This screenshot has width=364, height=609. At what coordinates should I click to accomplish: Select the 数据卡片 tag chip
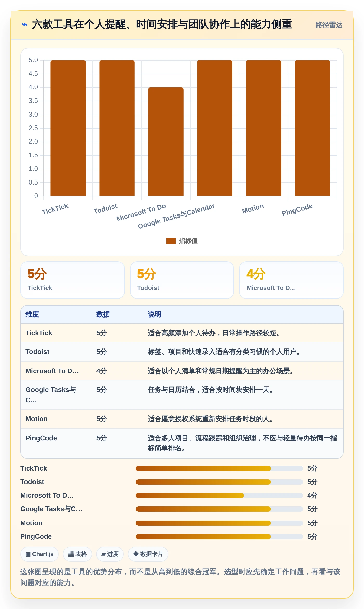click(148, 554)
